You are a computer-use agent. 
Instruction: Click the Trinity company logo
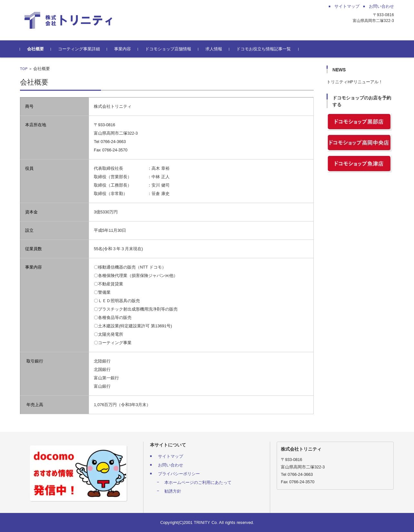tap(68, 20)
